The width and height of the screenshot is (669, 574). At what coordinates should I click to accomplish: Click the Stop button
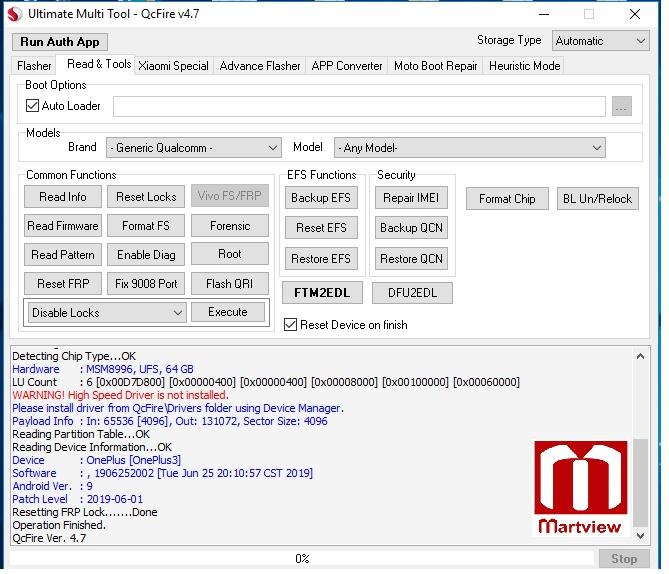pos(624,559)
